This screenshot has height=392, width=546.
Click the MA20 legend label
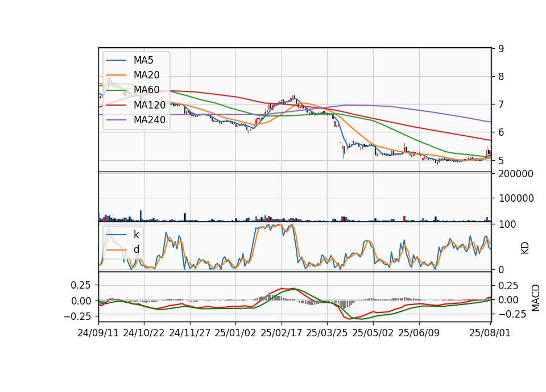point(146,75)
